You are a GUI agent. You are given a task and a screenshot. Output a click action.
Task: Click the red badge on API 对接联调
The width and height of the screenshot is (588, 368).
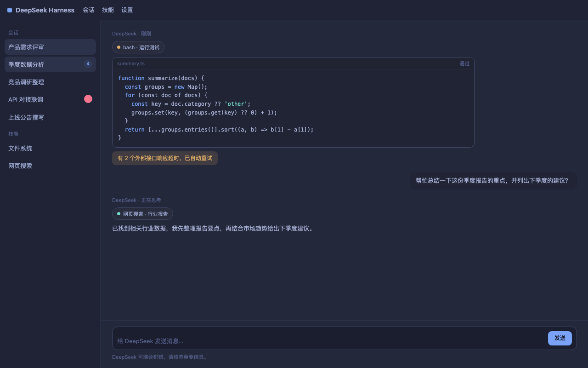tap(88, 99)
